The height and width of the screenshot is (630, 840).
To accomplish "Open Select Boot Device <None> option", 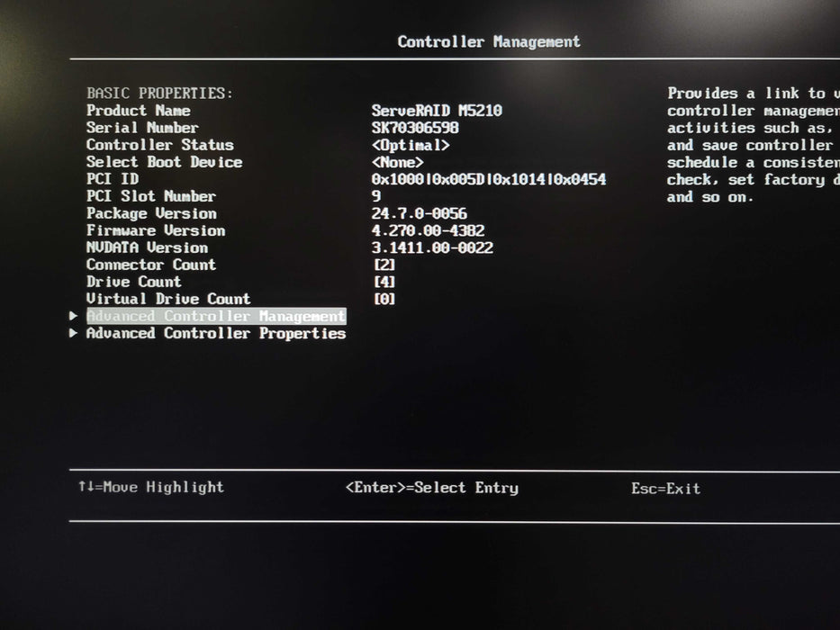I will (397, 163).
